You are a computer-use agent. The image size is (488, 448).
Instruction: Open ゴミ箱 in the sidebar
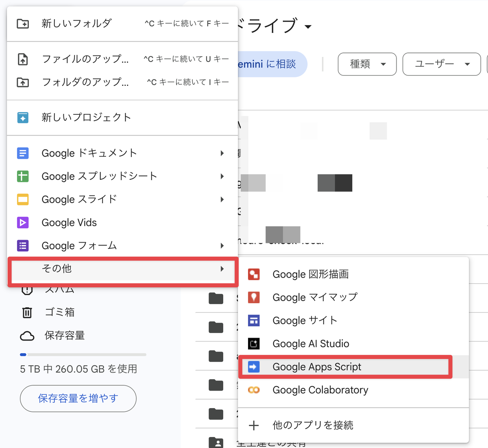click(x=60, y=313)
